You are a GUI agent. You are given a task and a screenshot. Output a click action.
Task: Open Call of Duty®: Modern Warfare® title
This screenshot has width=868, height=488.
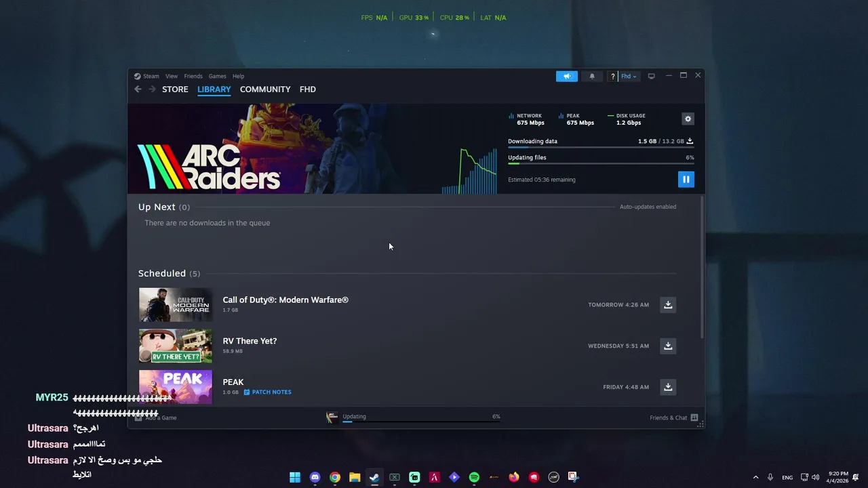(x=285, y=300)
